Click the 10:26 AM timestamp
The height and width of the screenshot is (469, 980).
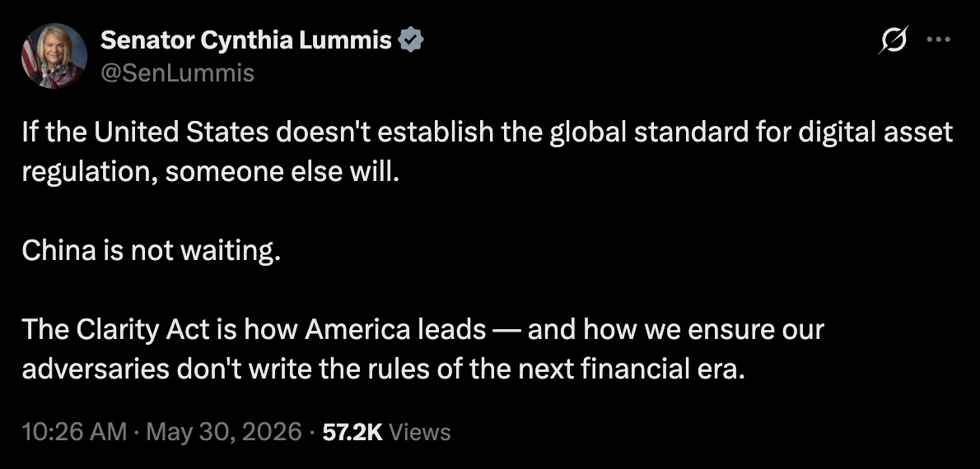click(74, 432)
